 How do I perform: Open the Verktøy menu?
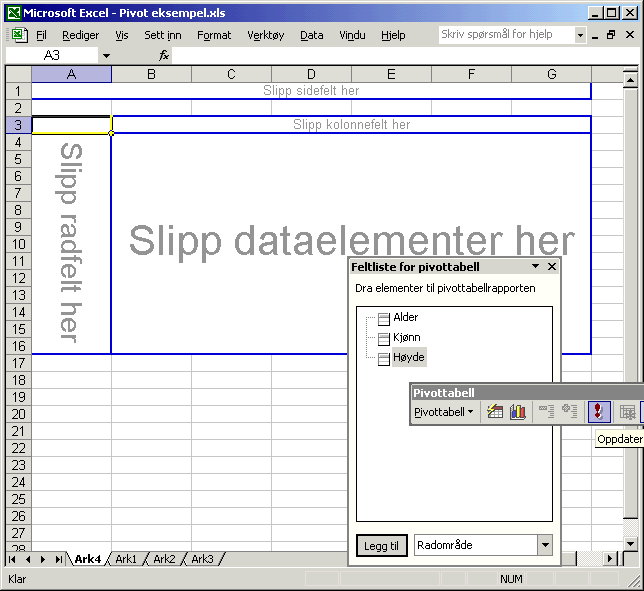point(264,35)
